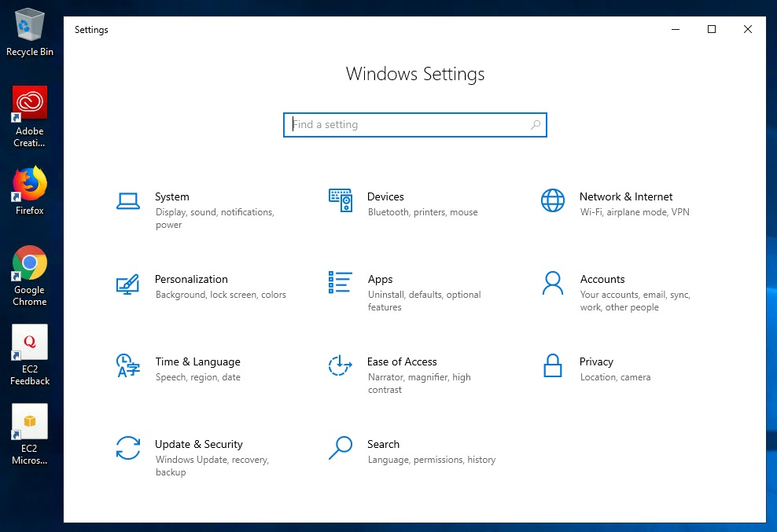Screen dimensions: 777x532
Task: Open the System laptop icon
Action: click(128, 201)
